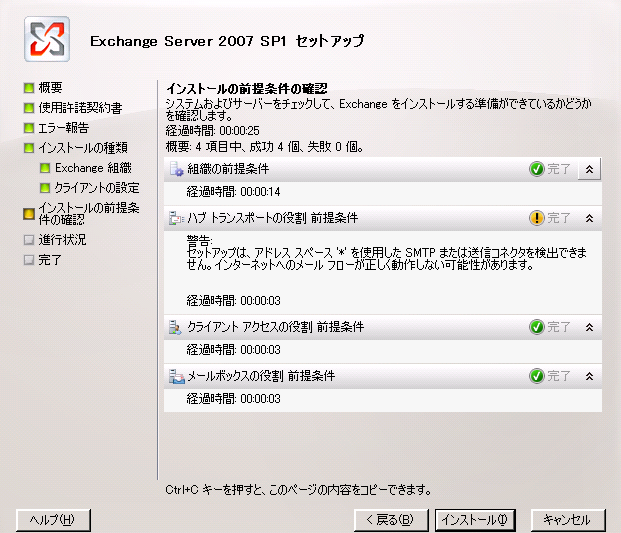This screenshot has height=533, width=621.
Task: Click 経過時間: 00:00:14 text
Action: coord(233,192)
